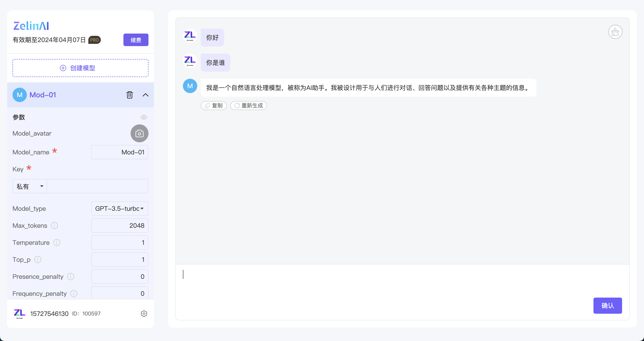This screenshot has height=341, width=644.
Task: Collapse the Mod-01 panel chevron
Action: click(146, 95)
